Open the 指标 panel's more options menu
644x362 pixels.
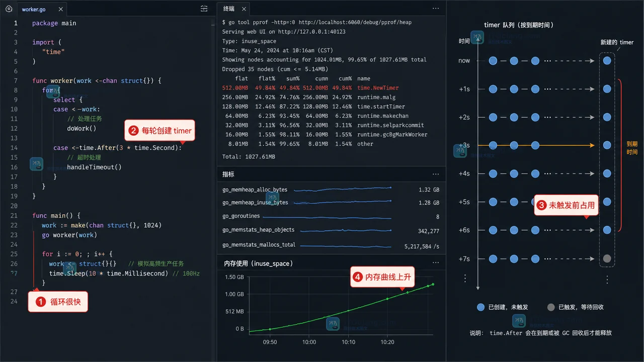coord(436,174)
